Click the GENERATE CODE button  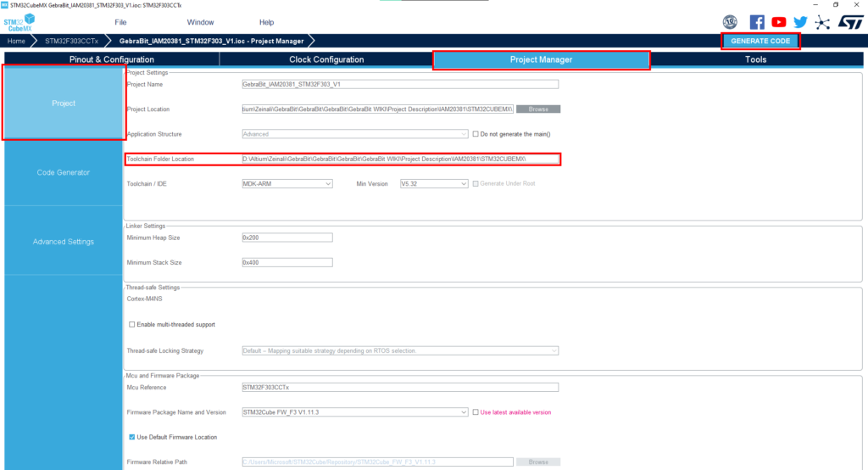tap(760, 41)
